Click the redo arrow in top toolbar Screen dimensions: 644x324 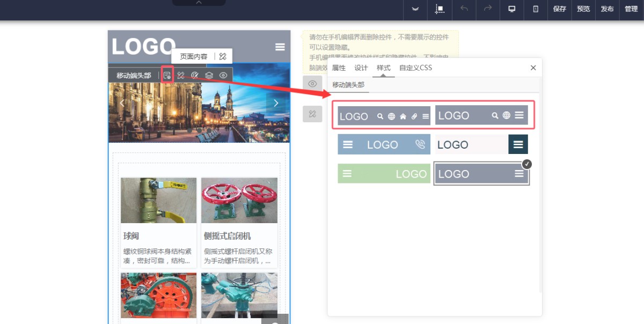tap(488, 9)
